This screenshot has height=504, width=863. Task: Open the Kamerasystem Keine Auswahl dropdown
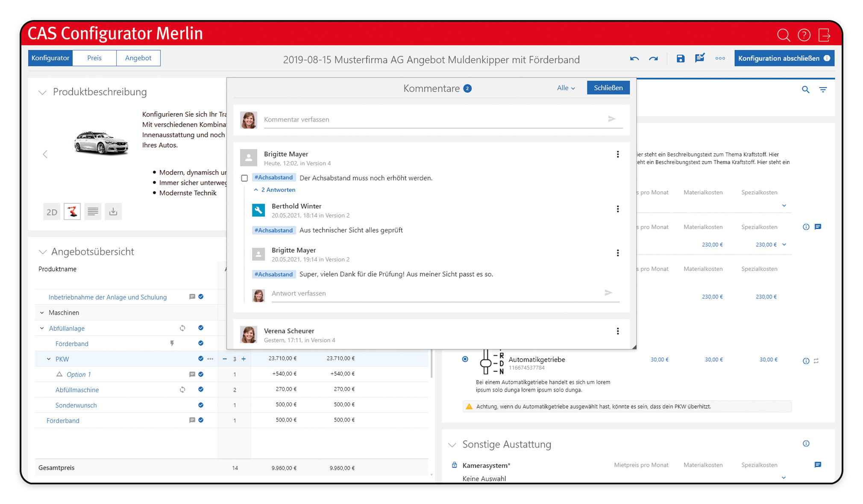[784, 478]
